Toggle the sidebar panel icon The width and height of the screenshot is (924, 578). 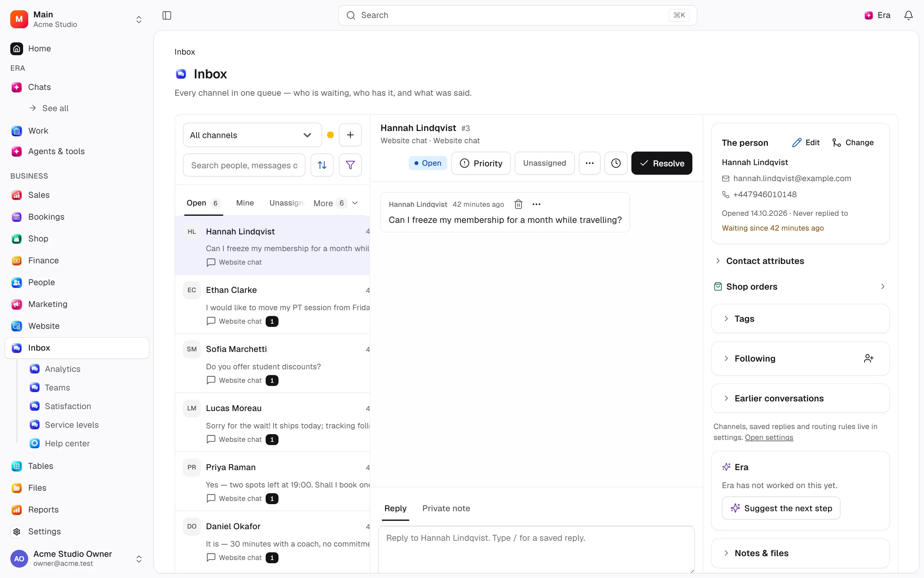(x=167, y=15)
